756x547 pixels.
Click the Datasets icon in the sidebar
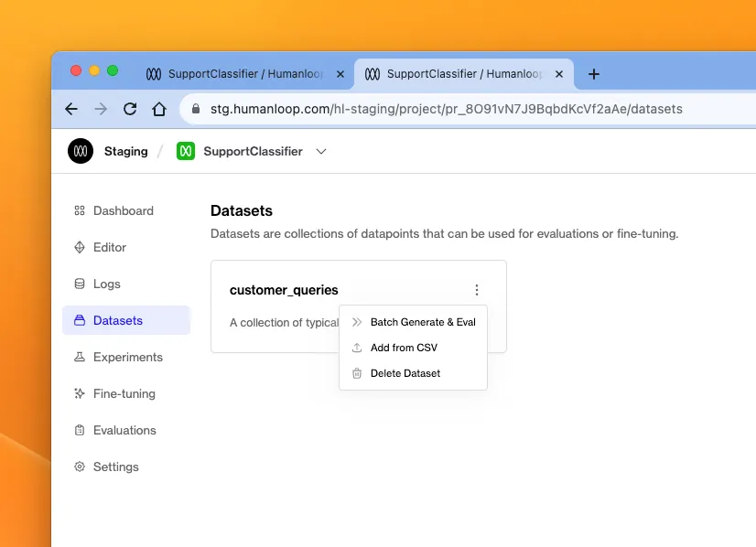(x=80, y=320)
